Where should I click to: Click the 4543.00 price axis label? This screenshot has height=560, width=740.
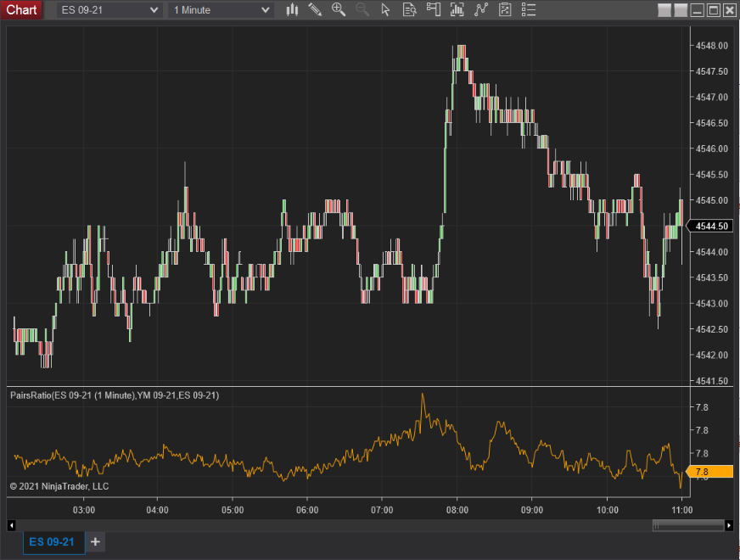pos(712,304)
